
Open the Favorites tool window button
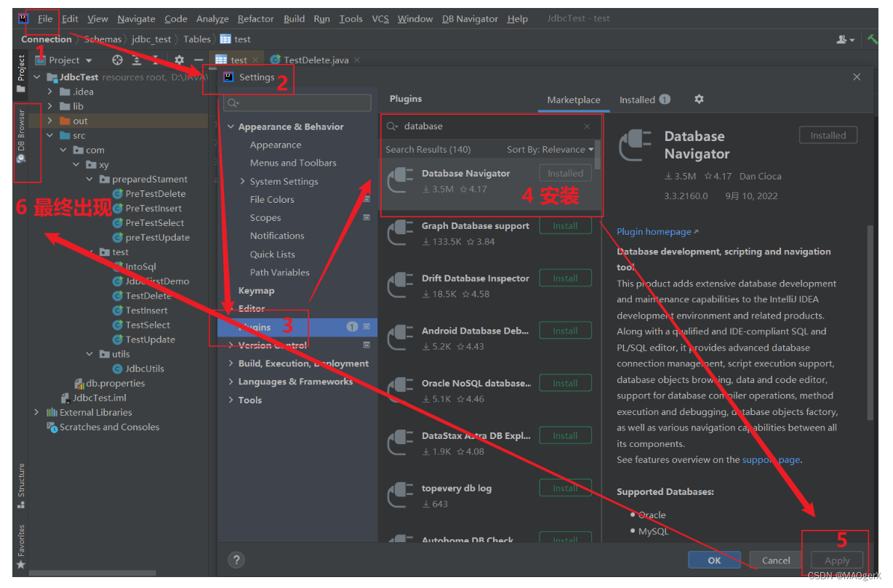click(x=21, y=547)
